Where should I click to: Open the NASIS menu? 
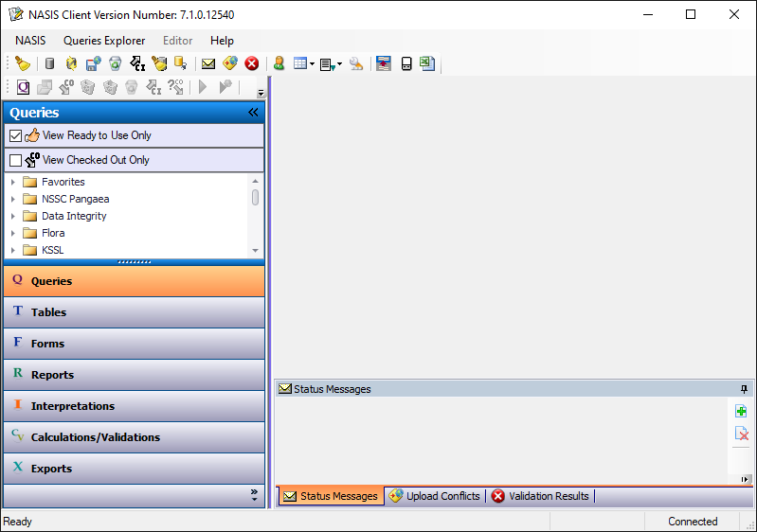[x=30, y=41]
